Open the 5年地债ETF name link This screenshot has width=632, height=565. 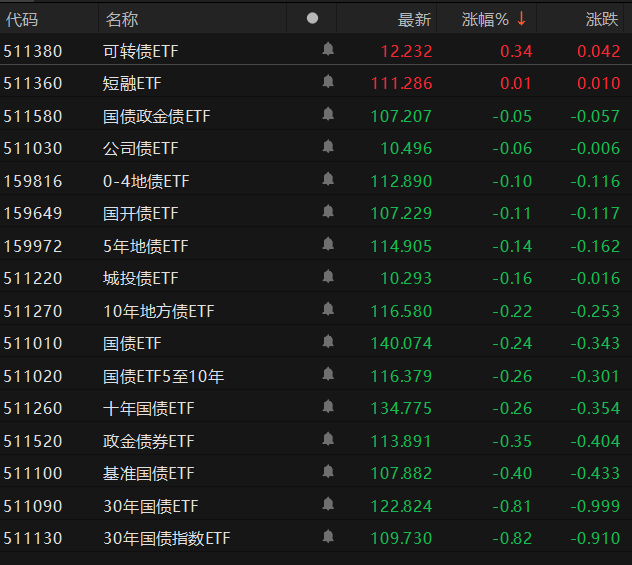tap(145, 246)
